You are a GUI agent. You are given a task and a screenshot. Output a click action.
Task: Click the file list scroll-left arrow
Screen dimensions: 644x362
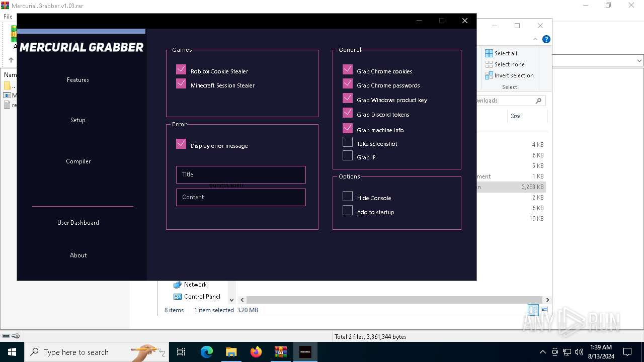click(242, 300)
